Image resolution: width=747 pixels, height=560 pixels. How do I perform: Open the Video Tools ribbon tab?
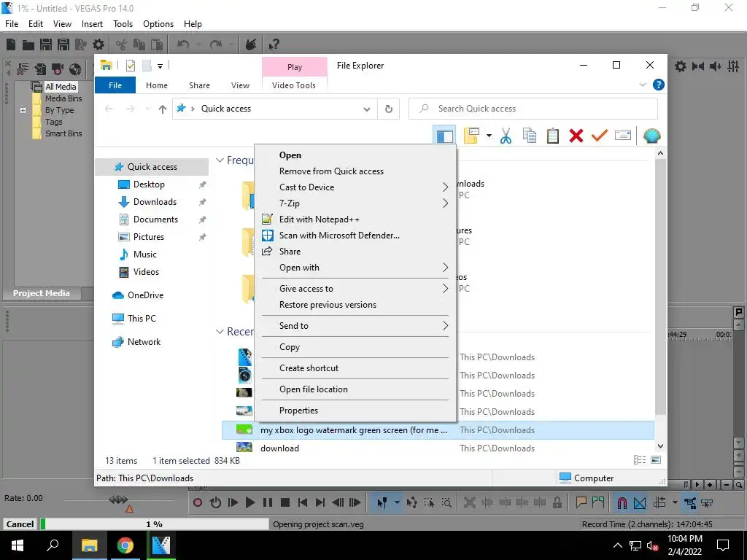[293, 85]
